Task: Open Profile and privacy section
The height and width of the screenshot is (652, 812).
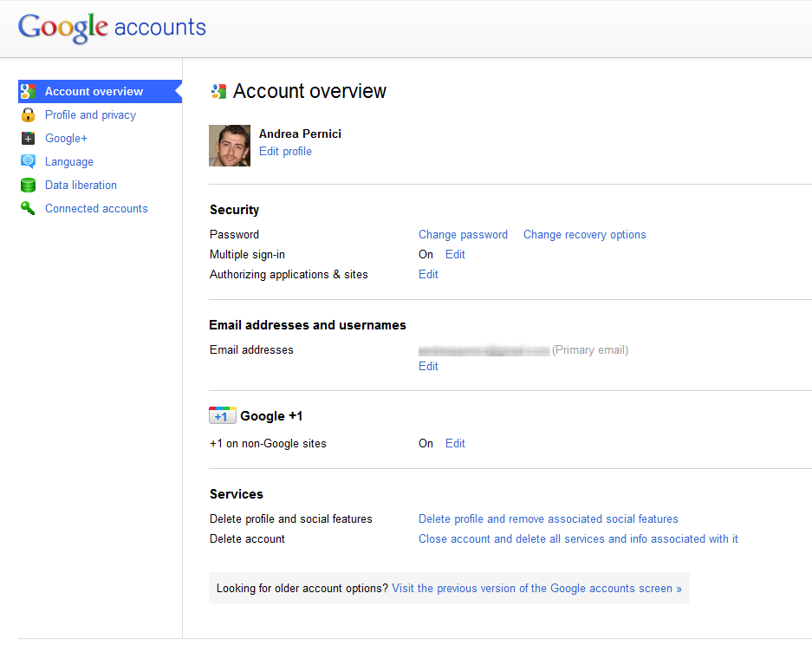Action: click(90, 114)
